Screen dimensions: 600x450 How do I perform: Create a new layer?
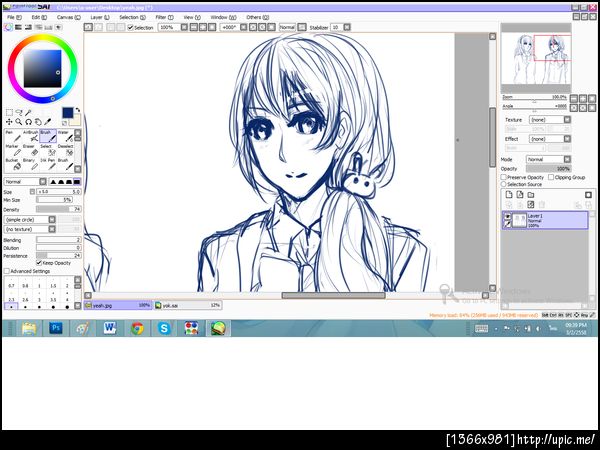click(x=509, y=195)
